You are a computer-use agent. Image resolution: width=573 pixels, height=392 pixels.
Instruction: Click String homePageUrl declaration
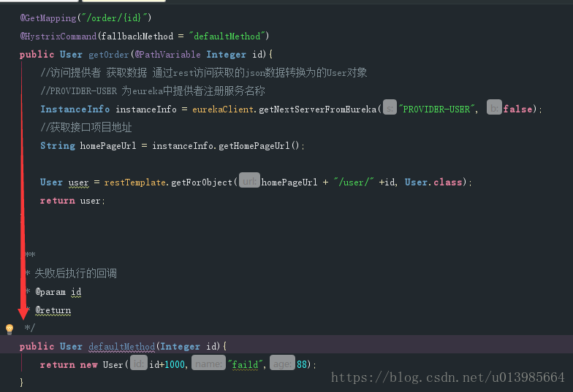click(88, 146)
